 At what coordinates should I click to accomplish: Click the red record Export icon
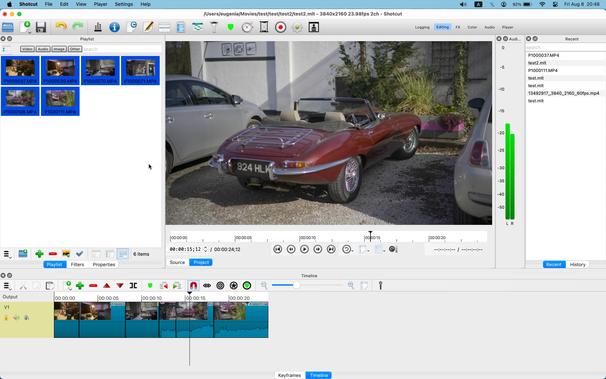point(281,27)
